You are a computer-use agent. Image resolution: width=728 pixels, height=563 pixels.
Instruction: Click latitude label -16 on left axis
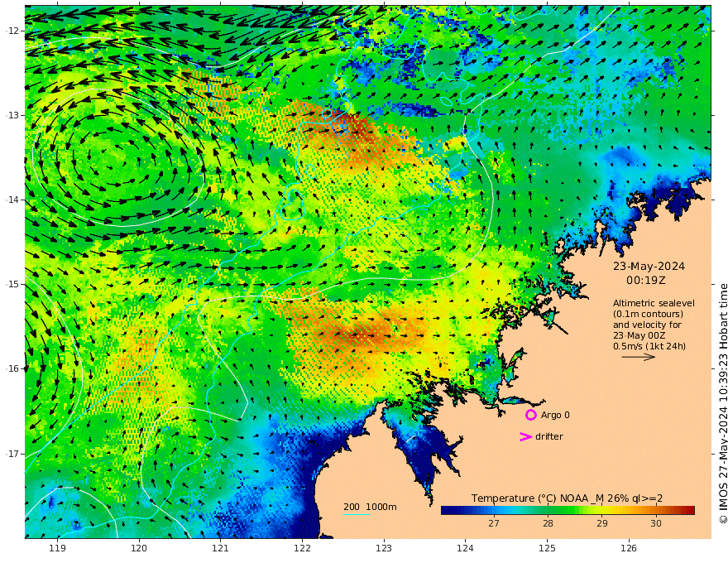12,368
